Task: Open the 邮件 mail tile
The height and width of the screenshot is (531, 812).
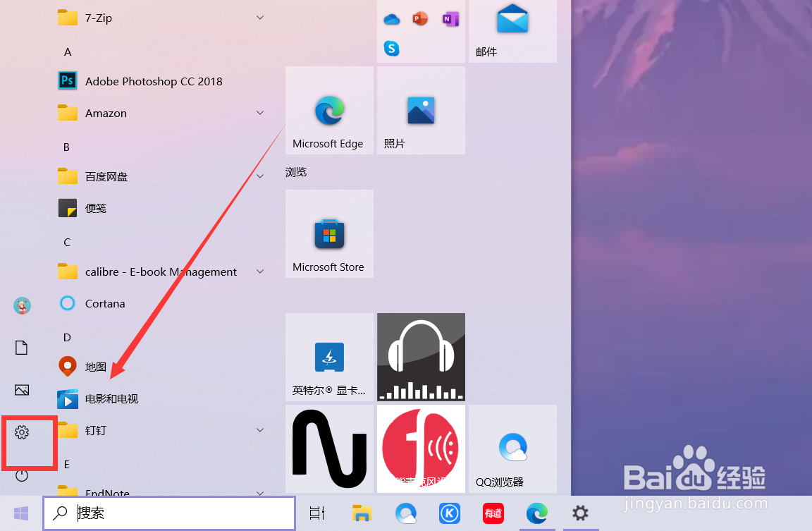Action: coord(512,31)
